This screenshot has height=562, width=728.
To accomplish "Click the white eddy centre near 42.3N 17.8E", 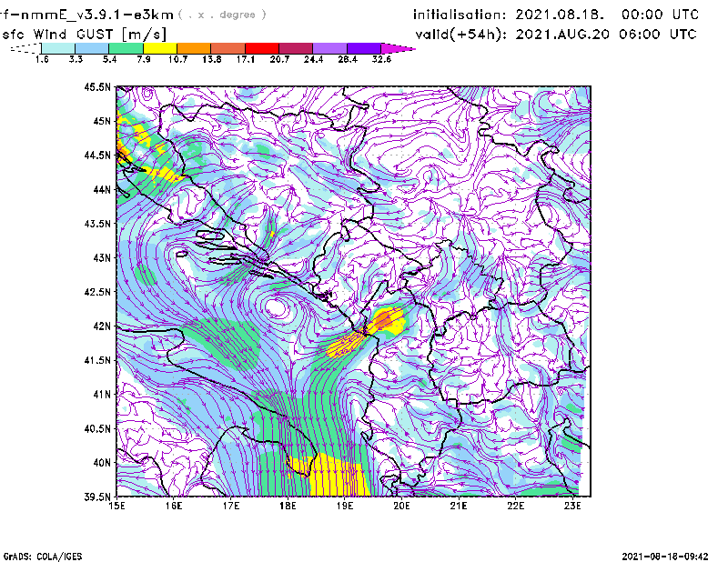I will (x=276, y=307).
